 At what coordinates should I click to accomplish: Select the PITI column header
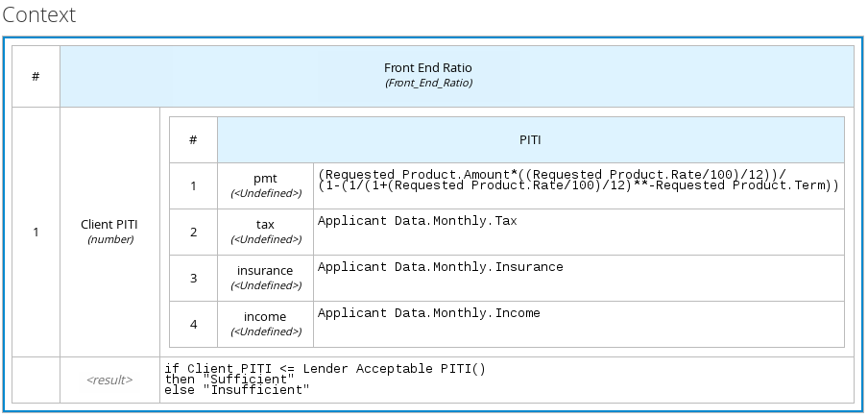(x=530, y=139)
